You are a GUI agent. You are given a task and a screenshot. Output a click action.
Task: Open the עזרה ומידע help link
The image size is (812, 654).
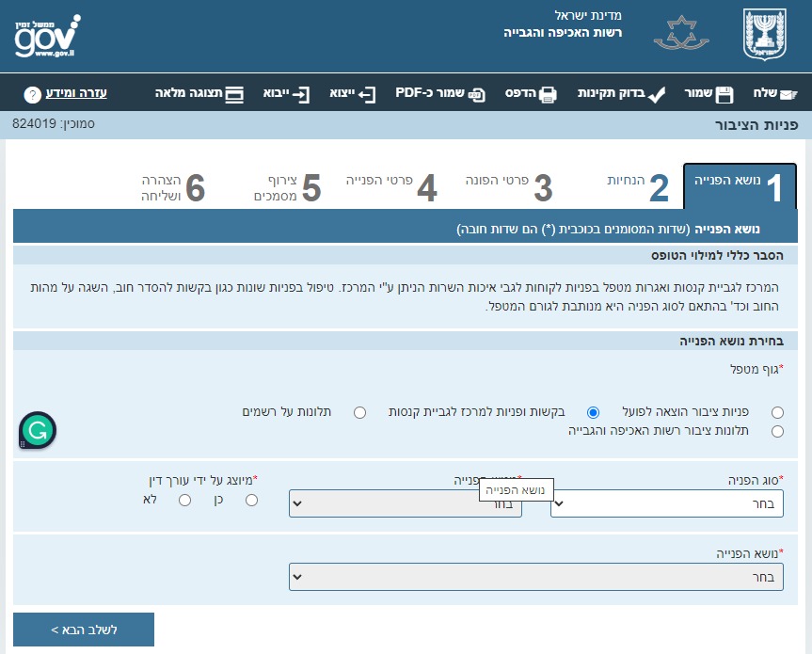[76, 93]
